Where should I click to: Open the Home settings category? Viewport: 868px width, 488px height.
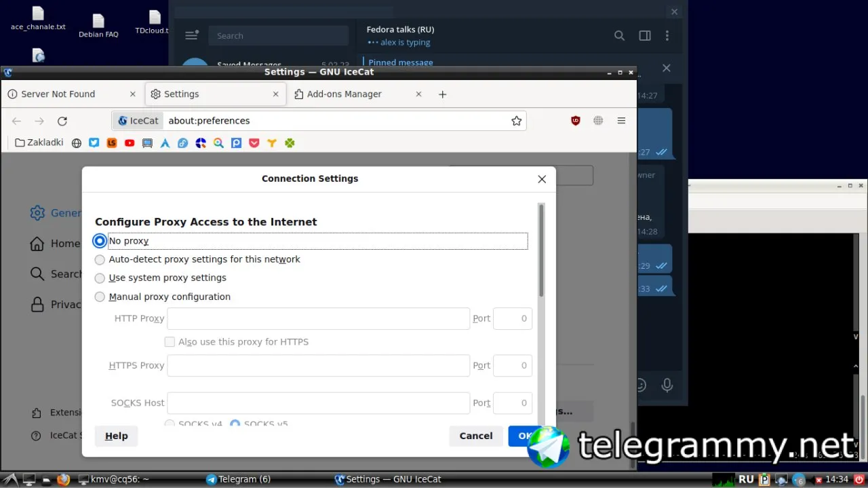[56, 244]
